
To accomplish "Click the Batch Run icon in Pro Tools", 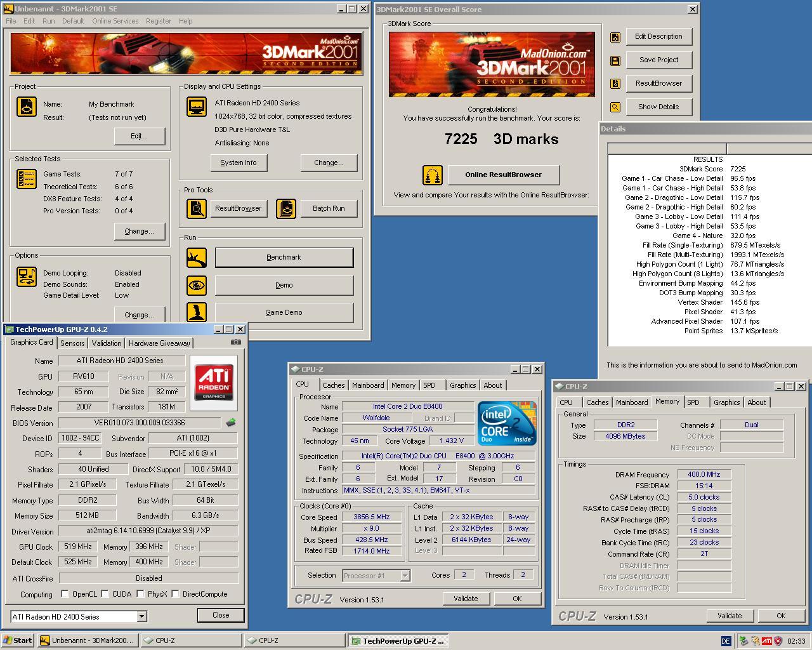I will pyautogui.click(x=286, y=208).
